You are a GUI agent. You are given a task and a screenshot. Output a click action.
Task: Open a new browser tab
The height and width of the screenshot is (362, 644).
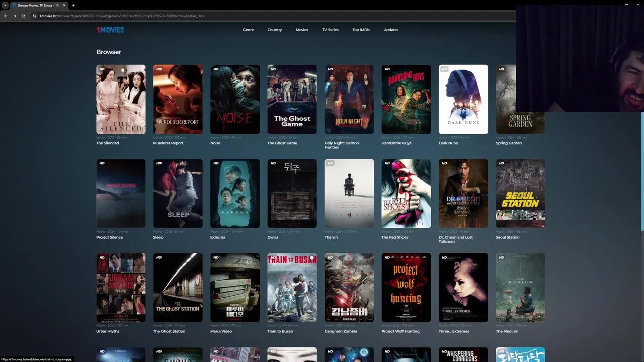(73, 5)
